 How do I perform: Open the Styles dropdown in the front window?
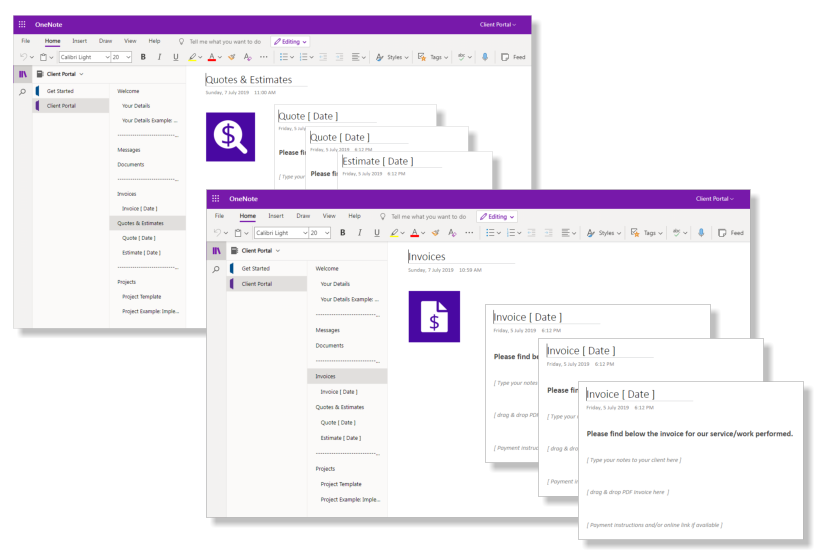(x=604, y=233)
